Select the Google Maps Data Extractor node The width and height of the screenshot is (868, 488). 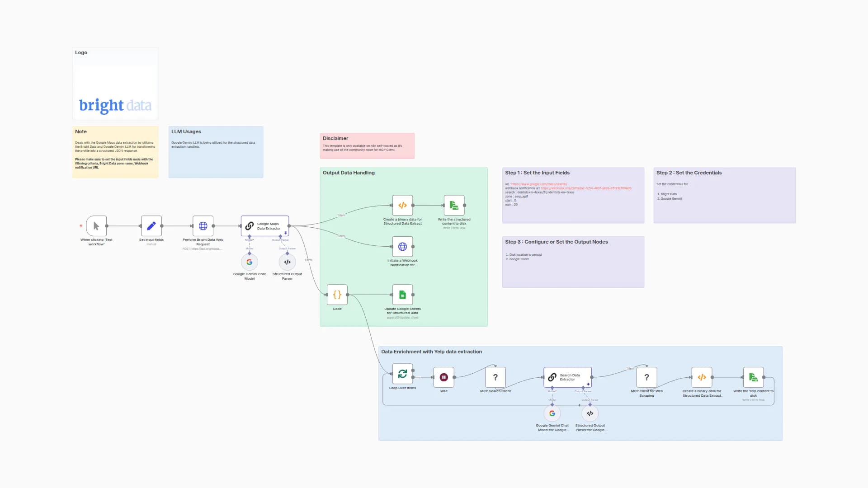point(265,226)
